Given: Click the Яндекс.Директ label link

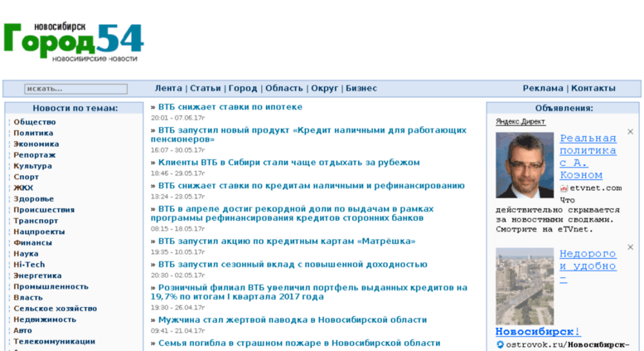Looking at the screenshot, I should [520, 122].
